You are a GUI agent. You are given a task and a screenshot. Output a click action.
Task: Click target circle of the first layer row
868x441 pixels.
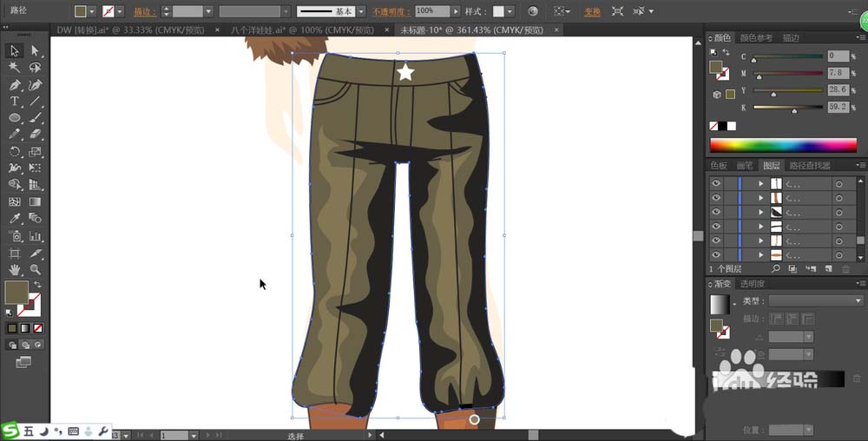coord(839,184)
